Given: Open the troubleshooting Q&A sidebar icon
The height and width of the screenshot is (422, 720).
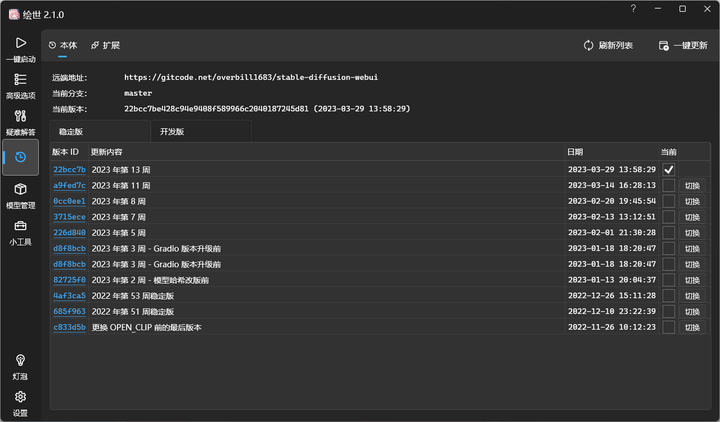Looking at the screenshot, I should coord(21,116).
